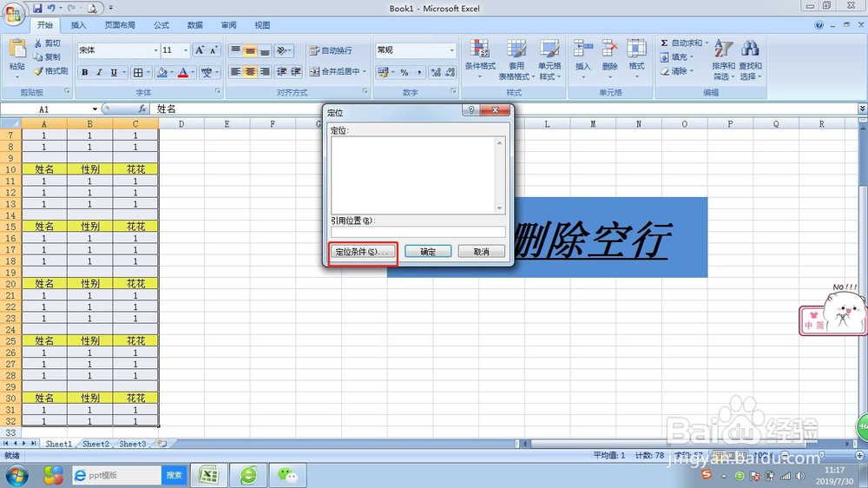Screen dimensions: 868x488
Task: Apply the red font color
Action: click(x=183, y=72)
